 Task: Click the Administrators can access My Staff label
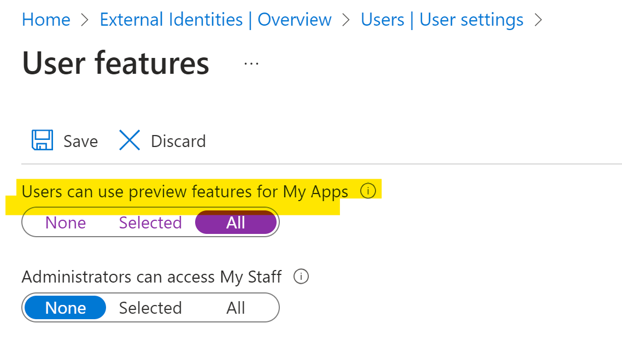pyautogui.click(x=151, y=277)
